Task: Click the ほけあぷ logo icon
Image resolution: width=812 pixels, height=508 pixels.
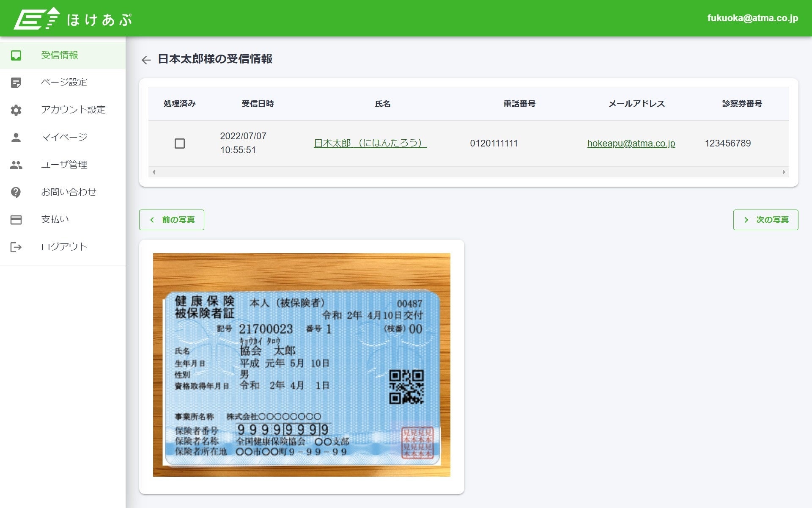Action: point(36,19)
